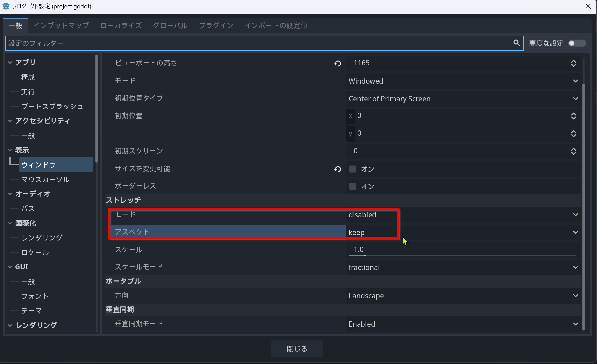The height and width of the screenshot is (364, 597).
Task: Focus the 設定のフィルター search field
Action: (259, 43)
